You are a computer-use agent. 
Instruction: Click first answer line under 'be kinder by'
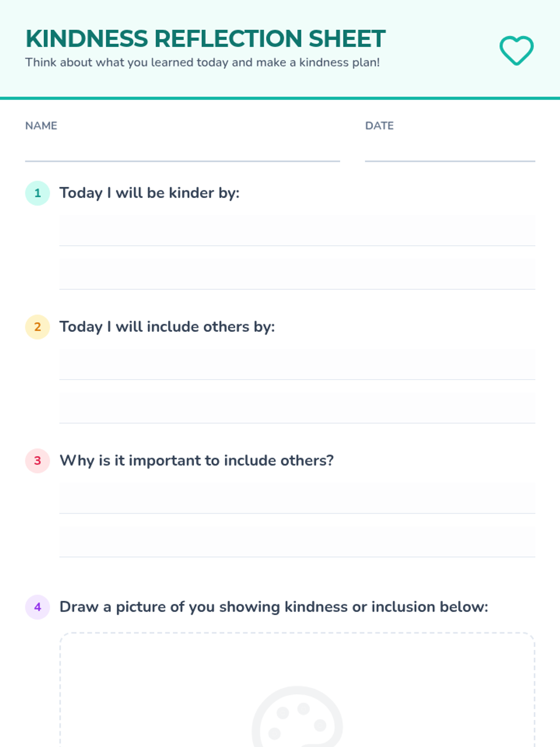pos(297,230)
